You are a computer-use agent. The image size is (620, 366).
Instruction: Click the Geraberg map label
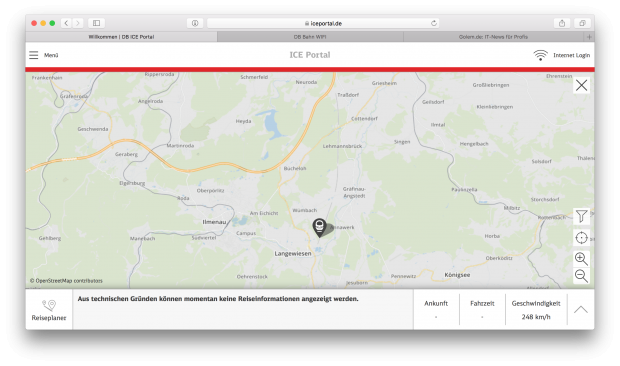(127, 154)
